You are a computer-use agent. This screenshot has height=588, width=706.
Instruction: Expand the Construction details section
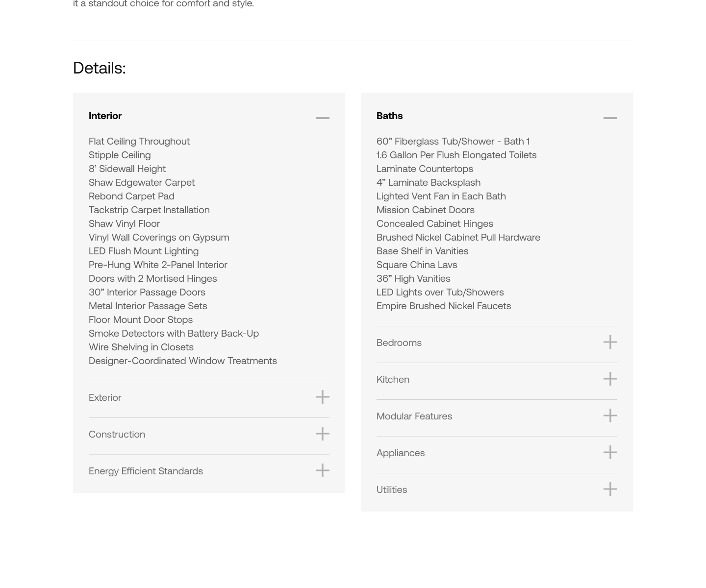pyautogui.click(x=117, y=434)
